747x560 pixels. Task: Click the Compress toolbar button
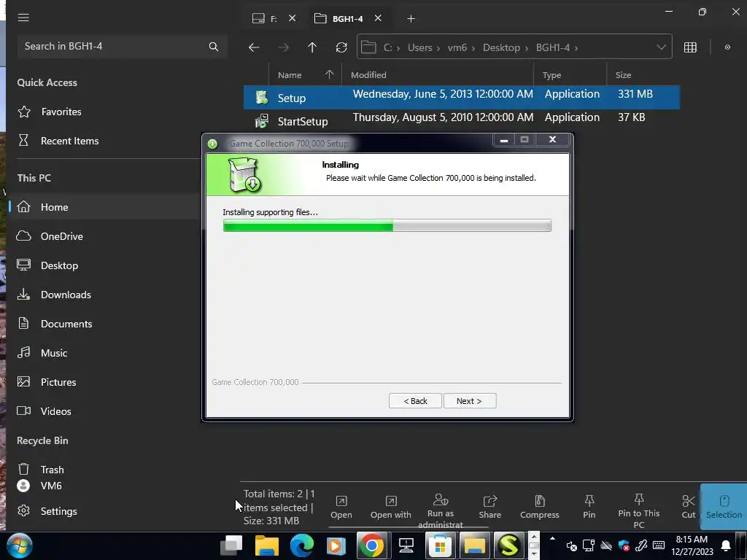(539, 507)
